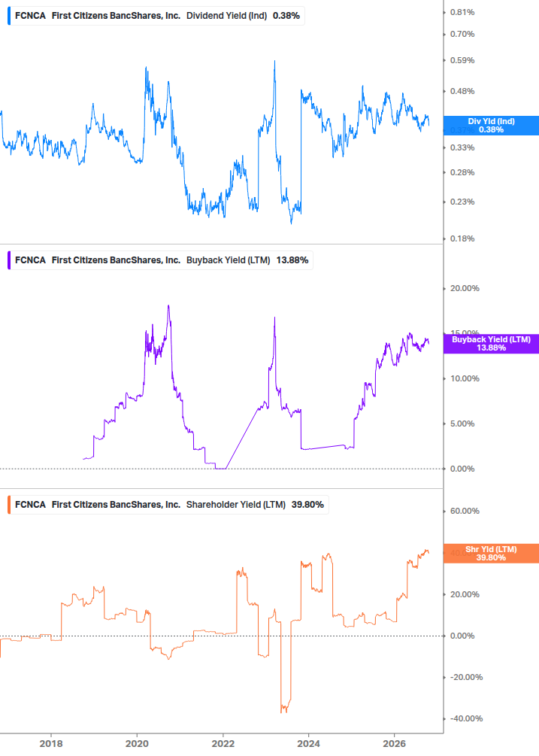Click the 5.00% buyback axis label
Viewport: 539px width, 756px height.
(462, 424)
